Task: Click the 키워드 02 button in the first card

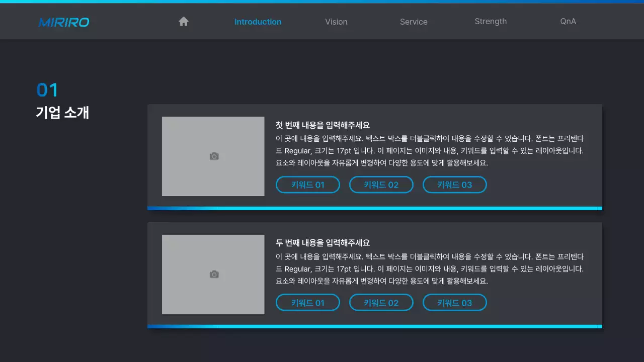Action: click(x=381, y=185)
